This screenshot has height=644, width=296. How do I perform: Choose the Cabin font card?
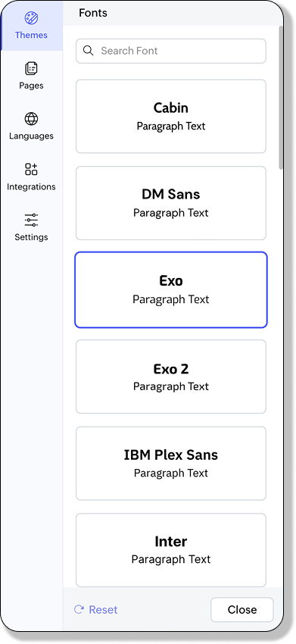(x=171, y=116)
